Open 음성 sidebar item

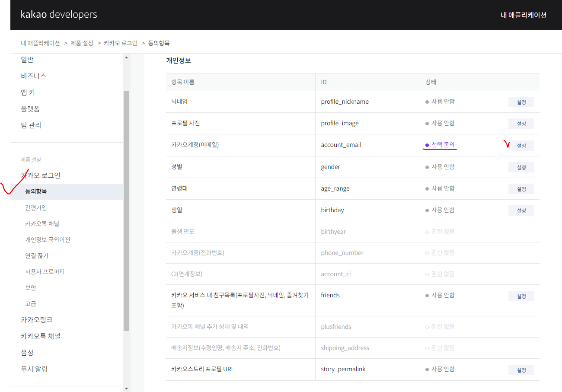[x=27, y=353]
